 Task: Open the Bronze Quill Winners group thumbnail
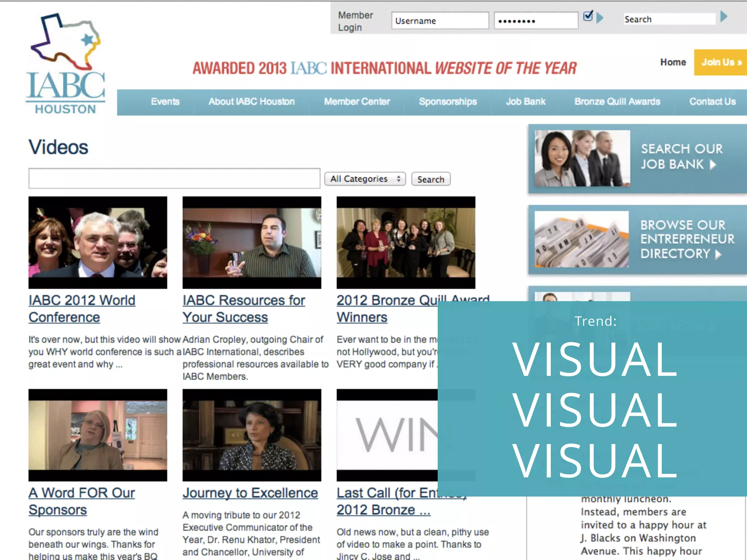tap(406, 242)
